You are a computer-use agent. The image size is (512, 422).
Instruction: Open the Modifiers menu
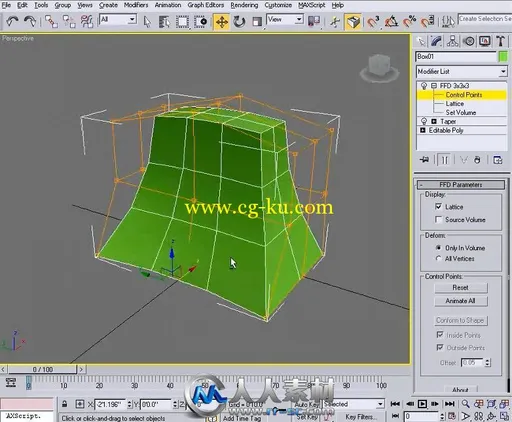coord(136,5)
